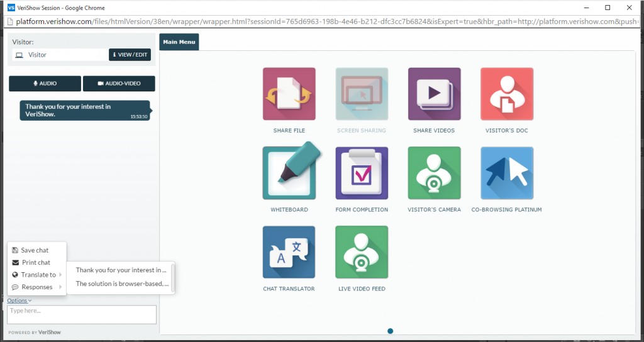The image size is (644, 342).
Task: Click the Type here chat input
Action: (x=82, y=314)
